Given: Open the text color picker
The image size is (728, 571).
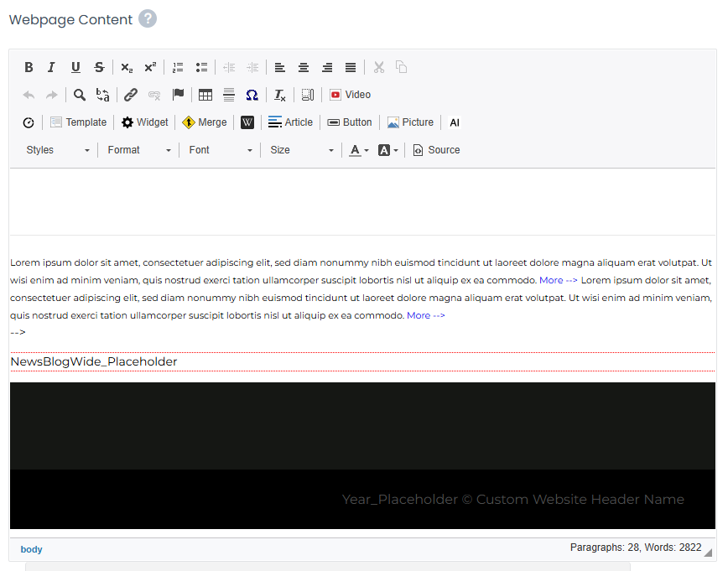Looking at the screenshot, I should point(359,150).
